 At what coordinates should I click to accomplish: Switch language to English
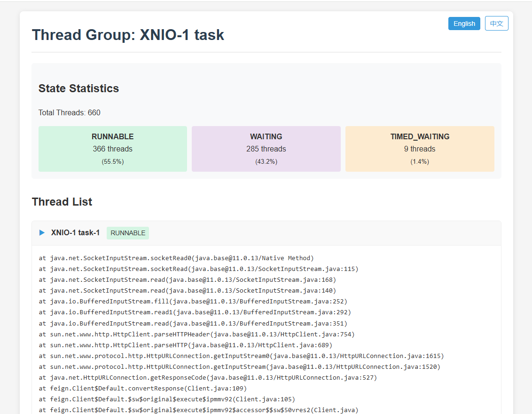pos(464,24)
